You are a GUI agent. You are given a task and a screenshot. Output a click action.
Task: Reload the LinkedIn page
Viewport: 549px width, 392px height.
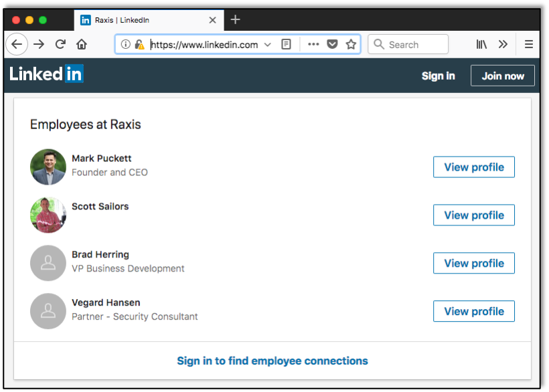[x=60, y=44]
